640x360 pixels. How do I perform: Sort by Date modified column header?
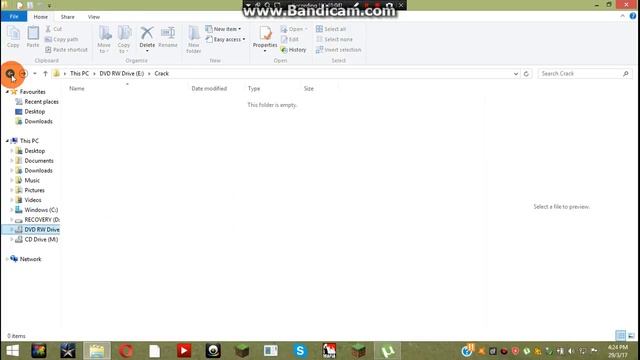click(209, 88)
